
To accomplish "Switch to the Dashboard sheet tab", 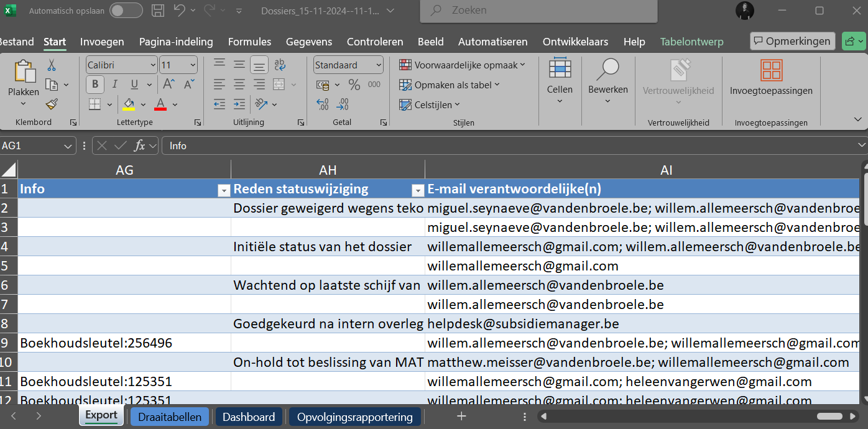I will (x=249, y=417).
